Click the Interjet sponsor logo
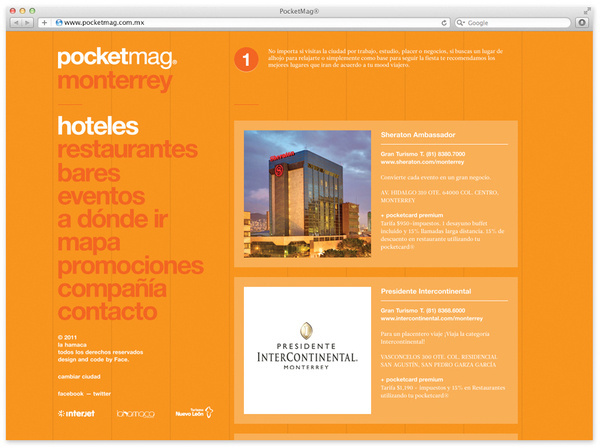Screen dimensions: 600x448 pyautogui.click(x=76, y=414)
